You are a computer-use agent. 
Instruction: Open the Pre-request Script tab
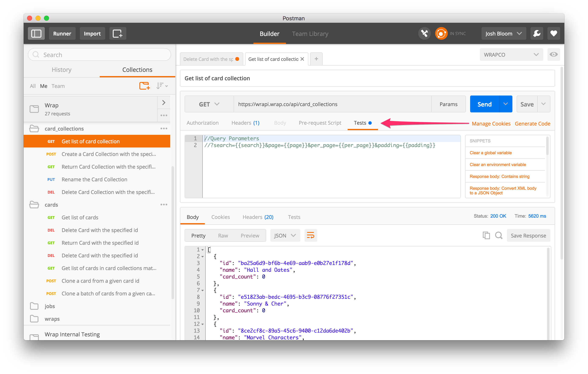[x=320, y=123]
